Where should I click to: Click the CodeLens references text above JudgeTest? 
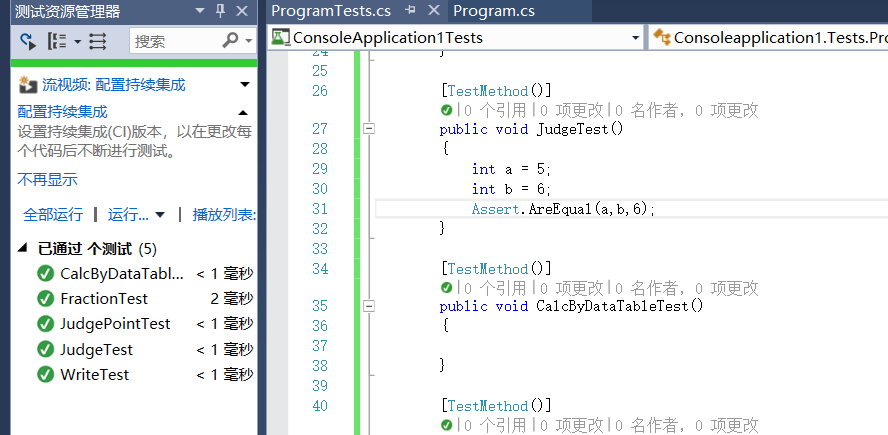click(x=495, y=110)
